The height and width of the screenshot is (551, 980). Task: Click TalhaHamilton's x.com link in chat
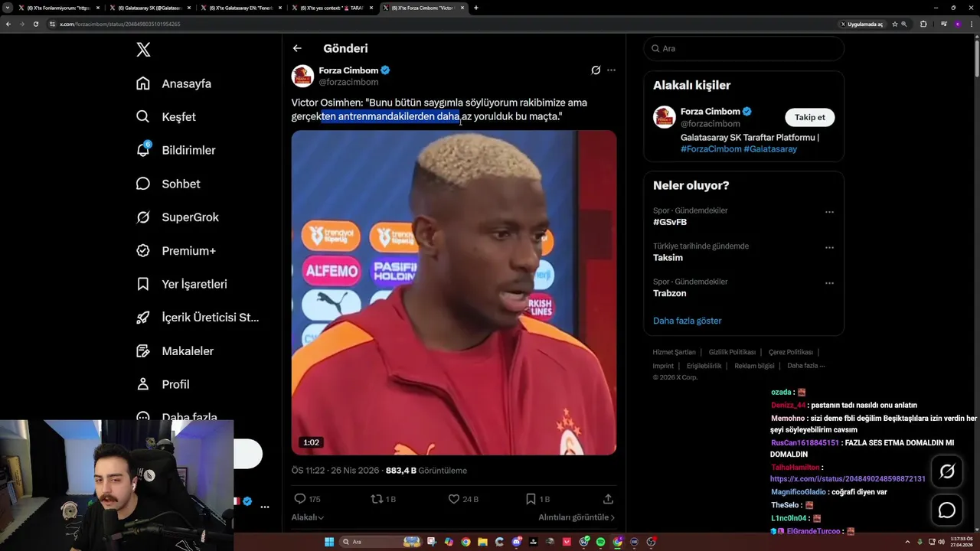(848, 479)
